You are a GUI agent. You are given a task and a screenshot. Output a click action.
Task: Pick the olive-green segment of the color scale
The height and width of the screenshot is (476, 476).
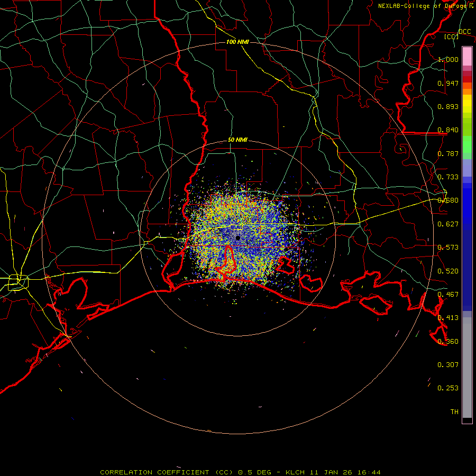coord(467,126)
